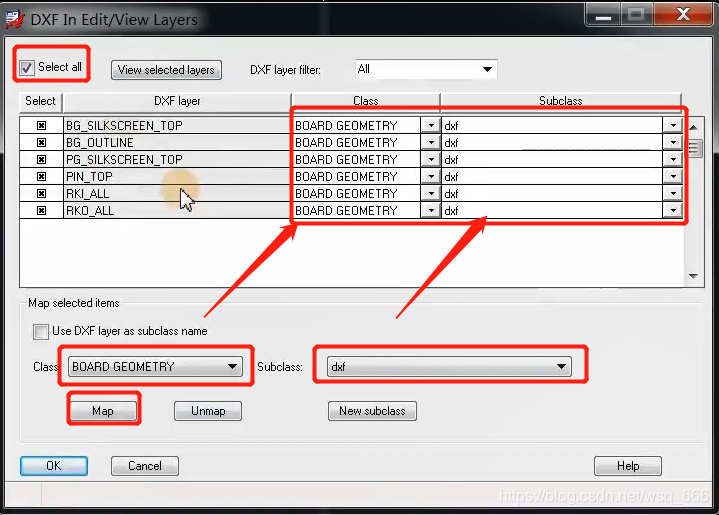Open Subclass dropdown for RKI_ALL row

pyautogui.click(x=673, y=193)
